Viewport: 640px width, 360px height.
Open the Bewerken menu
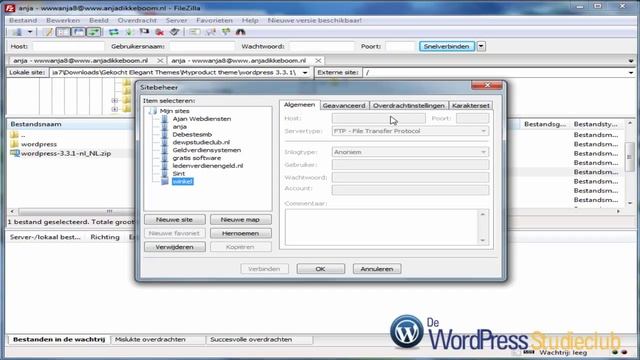click(x=63, y=20)
